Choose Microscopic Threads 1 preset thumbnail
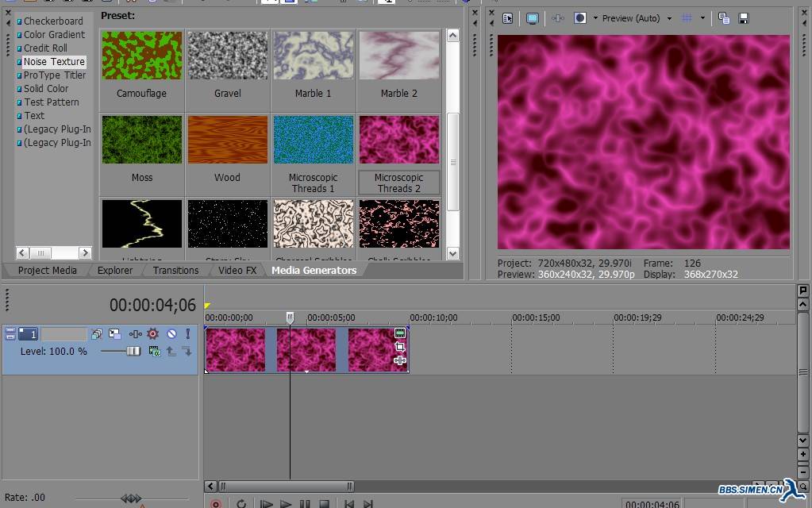Viewport: 812px width, 508px height. pyautogui.click(x=314, y=140)
